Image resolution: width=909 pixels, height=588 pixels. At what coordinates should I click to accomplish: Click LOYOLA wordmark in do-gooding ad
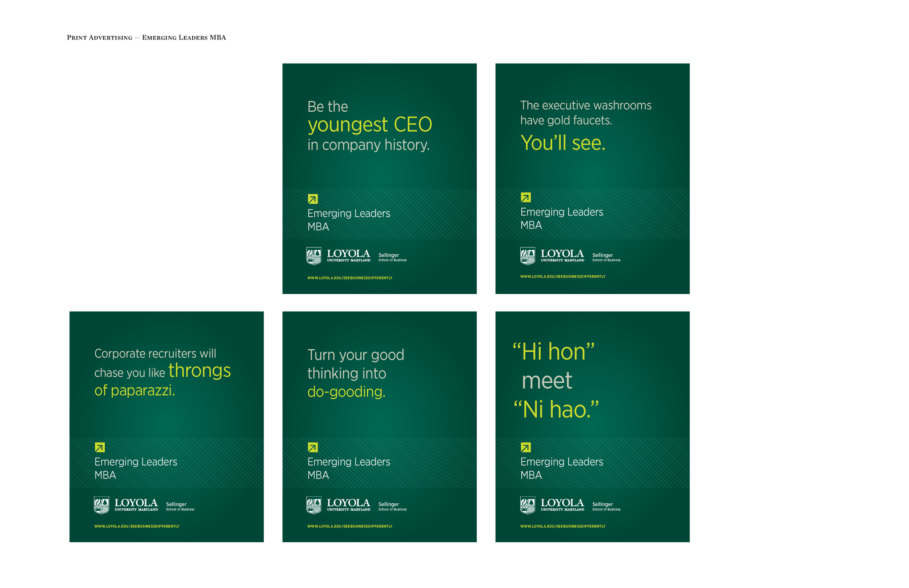point(348,503)
